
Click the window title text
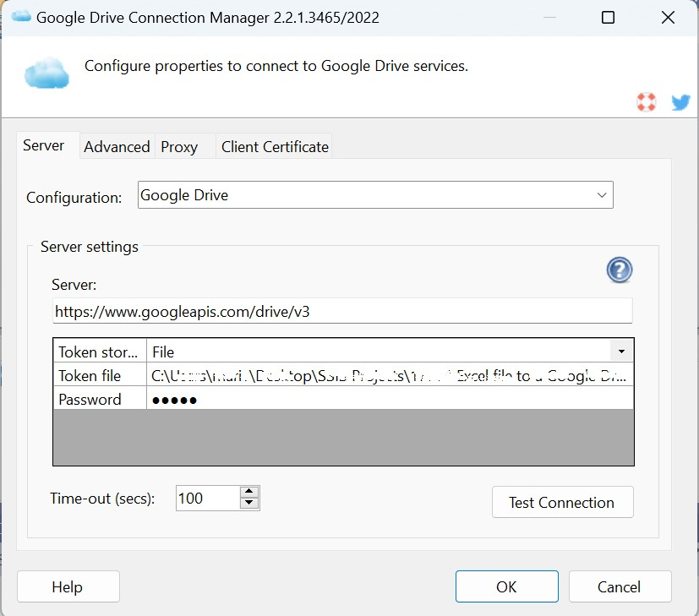coord(208,18)
